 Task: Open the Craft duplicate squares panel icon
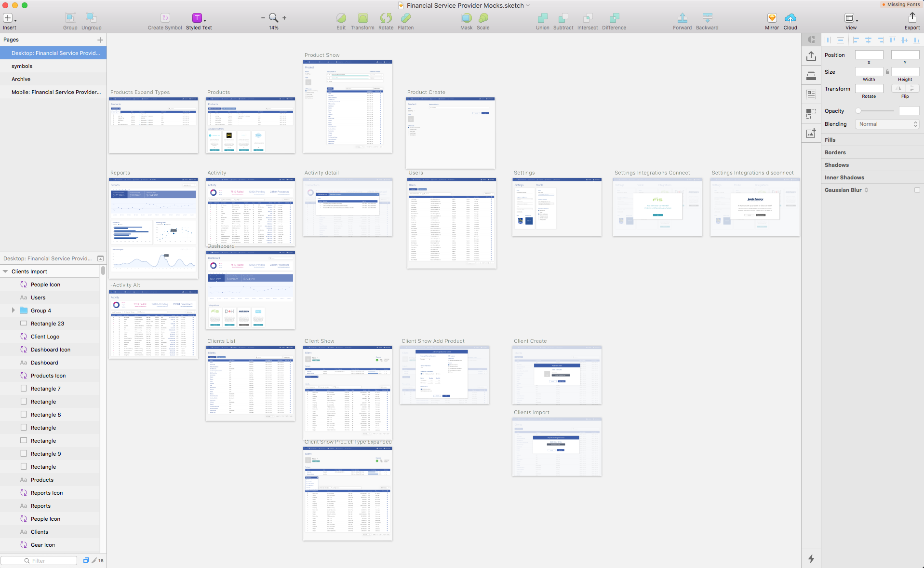pyautogui.click(x=811, y=114)
